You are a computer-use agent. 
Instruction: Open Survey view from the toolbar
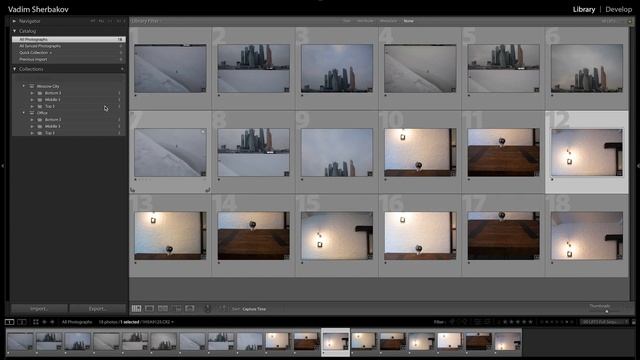(176, 309)
